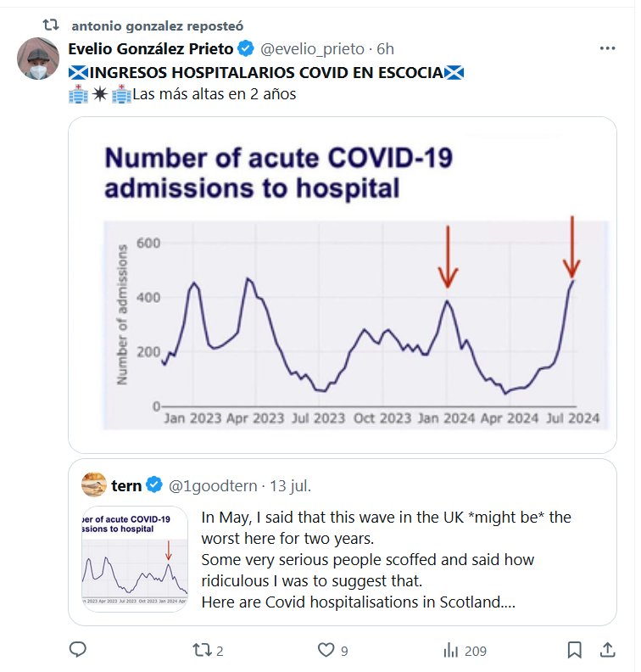This screenshot has width=641, height=672.
Task: Click the tern display name
Action: (126, 485)
